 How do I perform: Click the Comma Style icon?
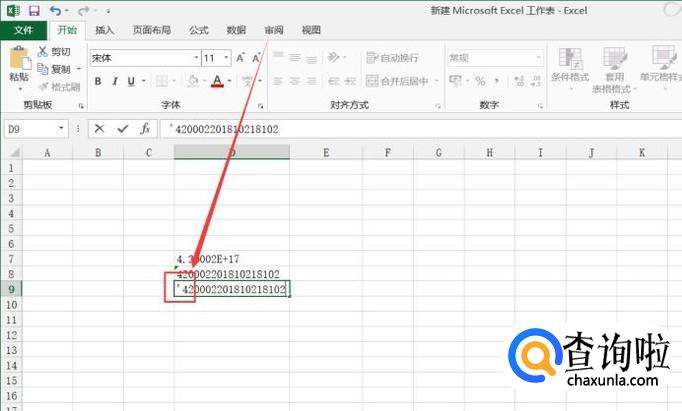click(497, 81)
